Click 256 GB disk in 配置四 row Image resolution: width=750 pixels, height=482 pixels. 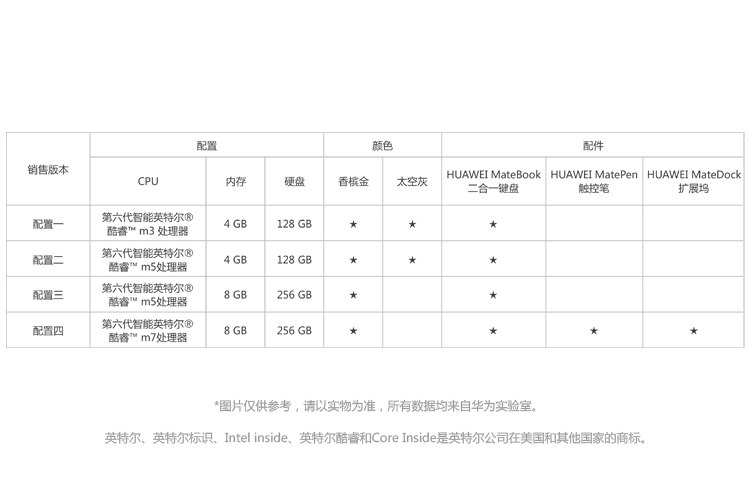pyautogui.click(x=294, y=330)
